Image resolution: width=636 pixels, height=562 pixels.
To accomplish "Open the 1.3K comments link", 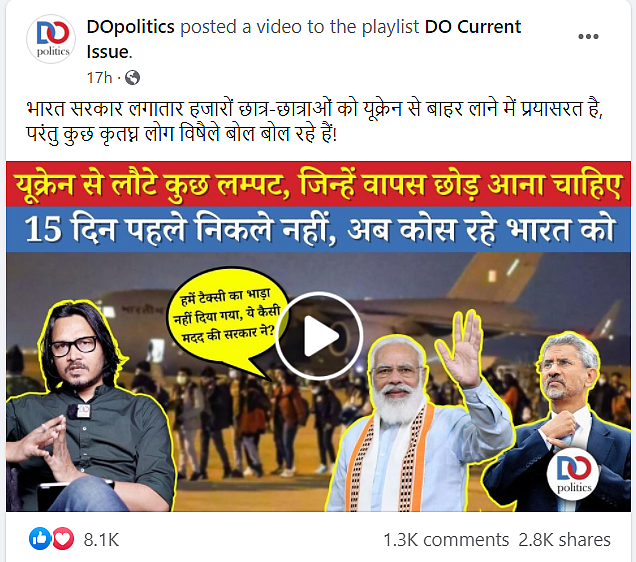I will 446,540.
